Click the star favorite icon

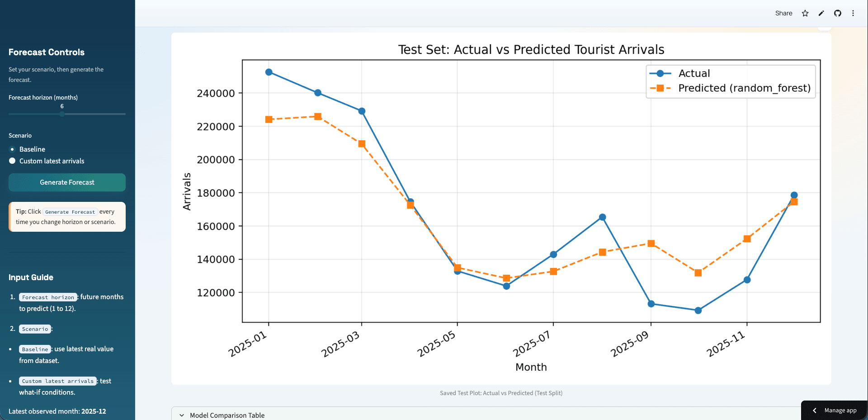805,13
